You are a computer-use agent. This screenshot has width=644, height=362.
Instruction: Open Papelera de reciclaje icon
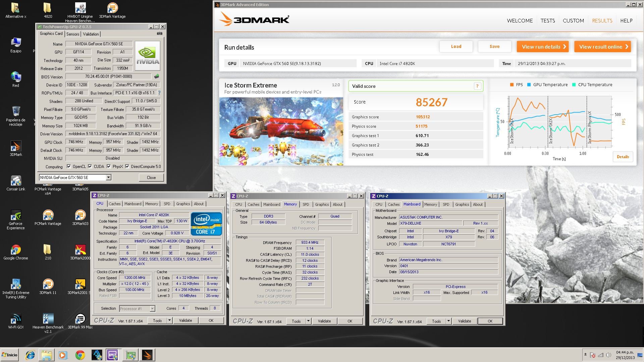[x=16, y=116]
